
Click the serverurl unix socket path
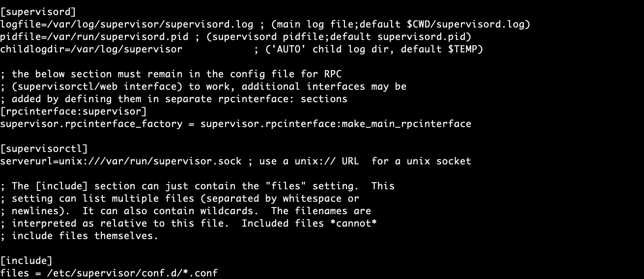click(150, 161)
